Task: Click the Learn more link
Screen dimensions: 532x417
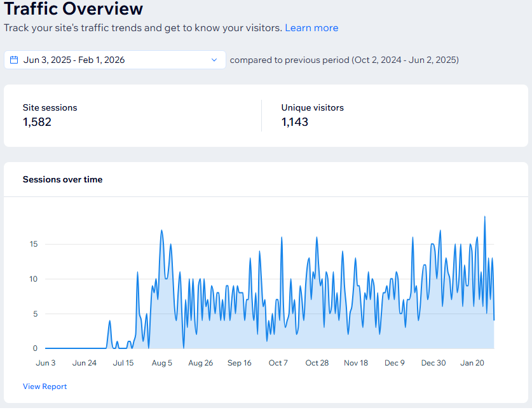Action: pyautogui.click(x=311, y=28)
